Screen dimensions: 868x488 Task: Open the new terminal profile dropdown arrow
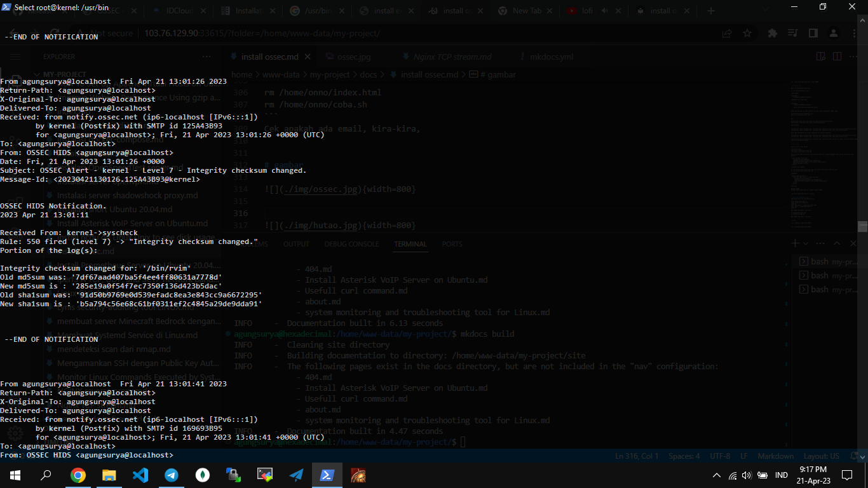coord(806,244)
